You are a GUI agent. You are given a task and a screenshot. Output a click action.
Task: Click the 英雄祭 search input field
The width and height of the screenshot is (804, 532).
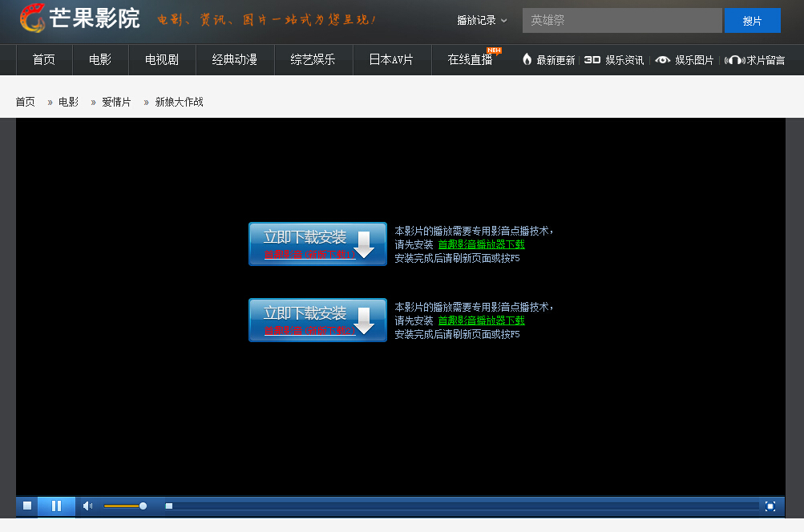coord(621,21)
